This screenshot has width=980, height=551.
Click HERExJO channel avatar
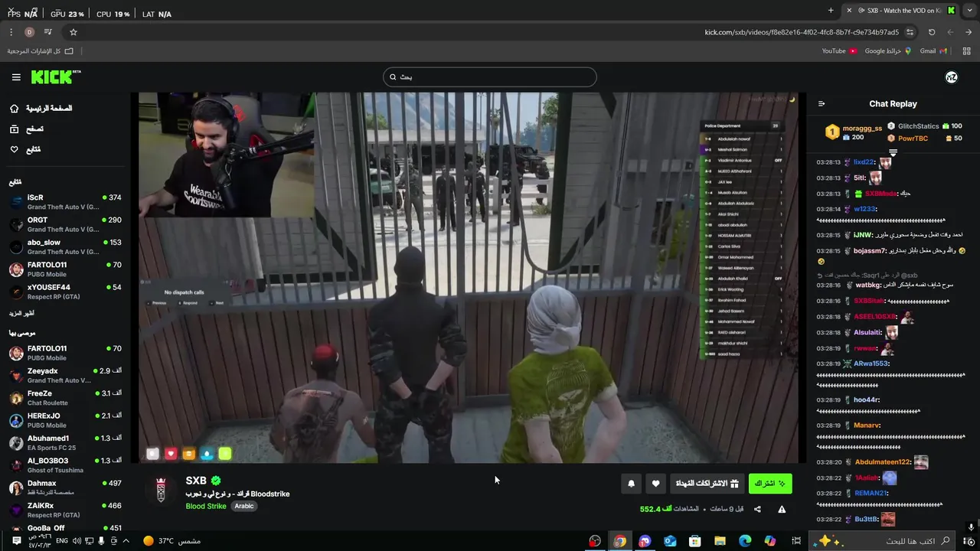(x=16, y=420)
